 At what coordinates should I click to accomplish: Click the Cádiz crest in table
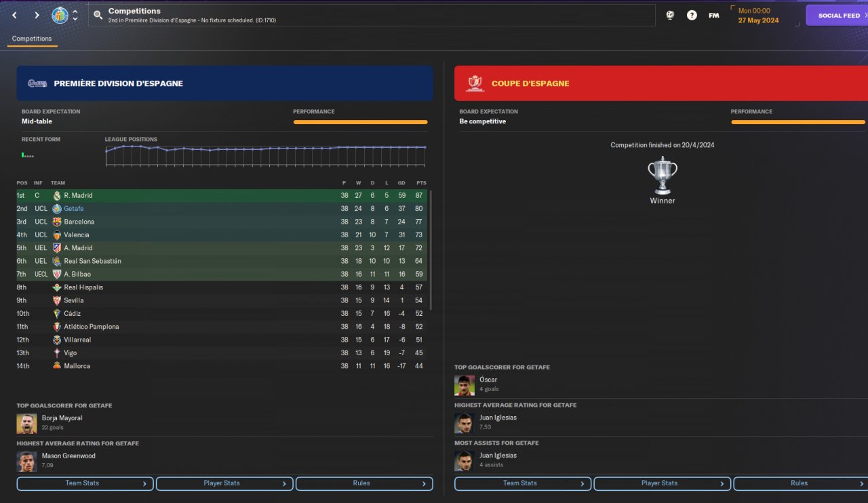pos(57,314)
